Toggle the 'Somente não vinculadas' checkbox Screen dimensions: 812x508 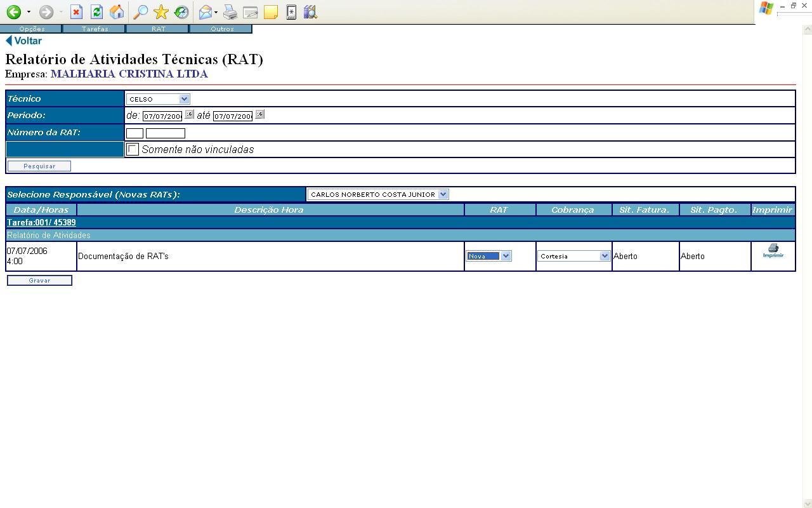pos(133,149)
